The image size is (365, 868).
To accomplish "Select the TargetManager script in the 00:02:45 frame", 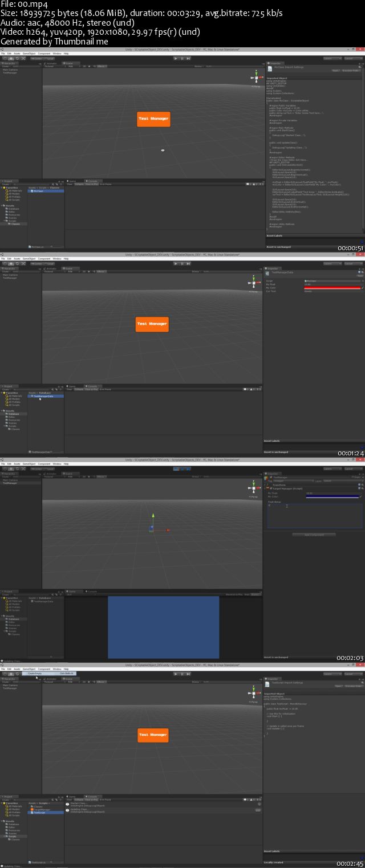I will point(41,809).
